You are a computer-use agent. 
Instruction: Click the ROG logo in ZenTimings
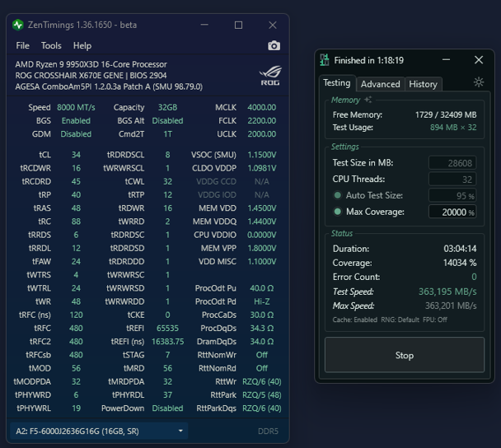[269, 74]
